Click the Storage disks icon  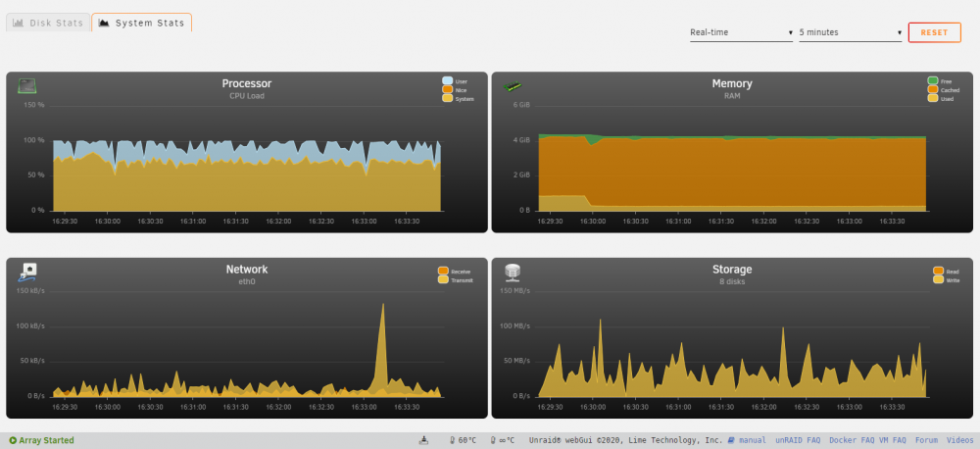[514, 272]
